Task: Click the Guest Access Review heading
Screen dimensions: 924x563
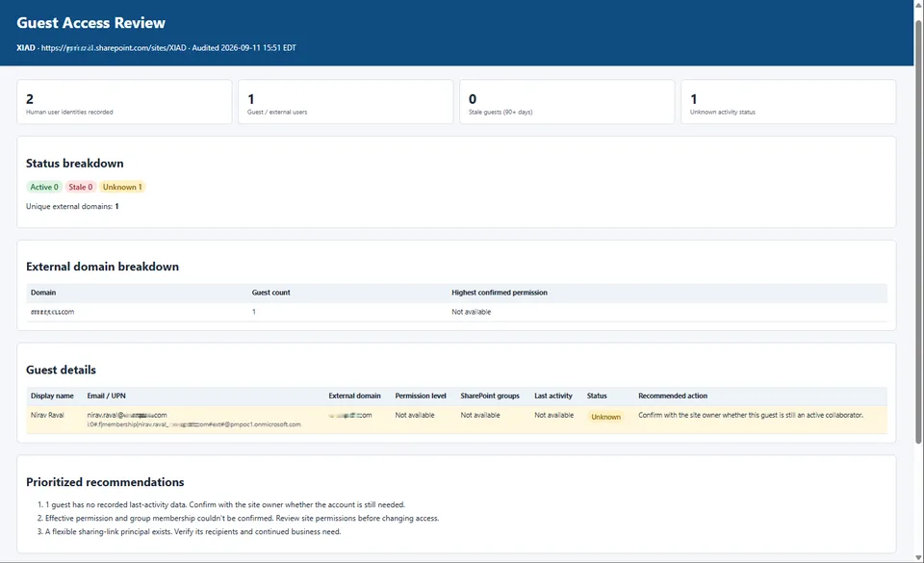Action: 90,23
